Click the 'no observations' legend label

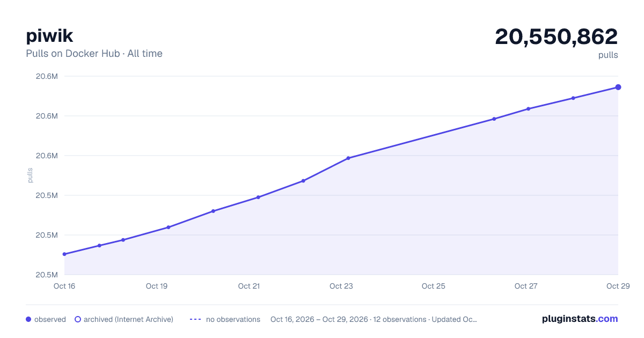(x=233, y=319)
